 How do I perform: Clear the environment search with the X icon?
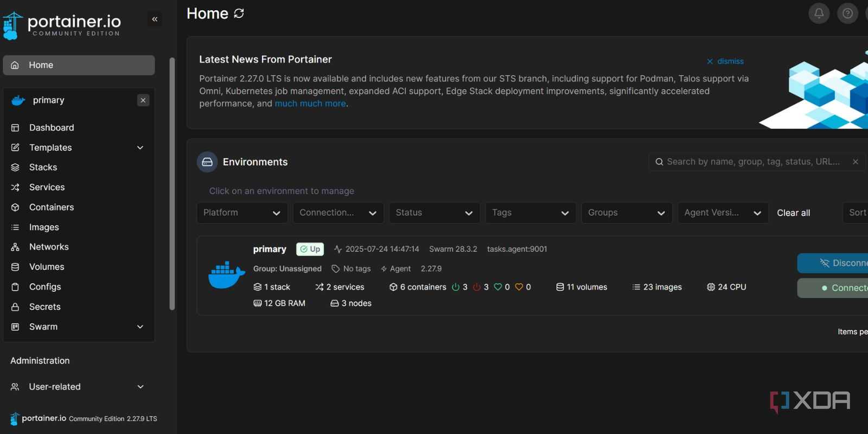pyautogui.click(x=856, y=162)
